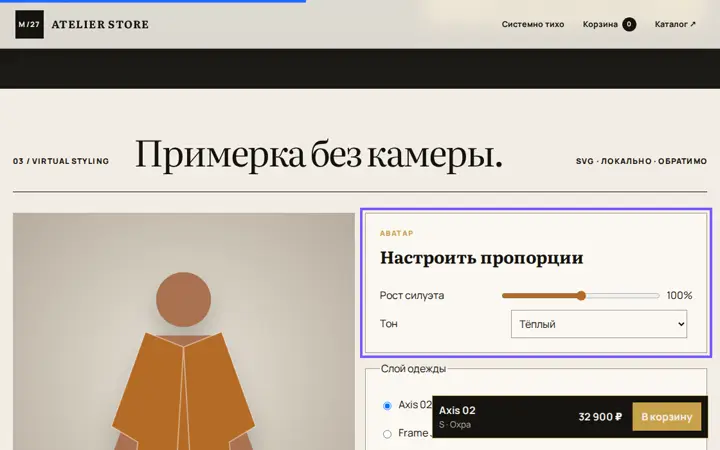The image size is (720, 450).
Task: Click the avatar preview image
Action: [184, 332]
